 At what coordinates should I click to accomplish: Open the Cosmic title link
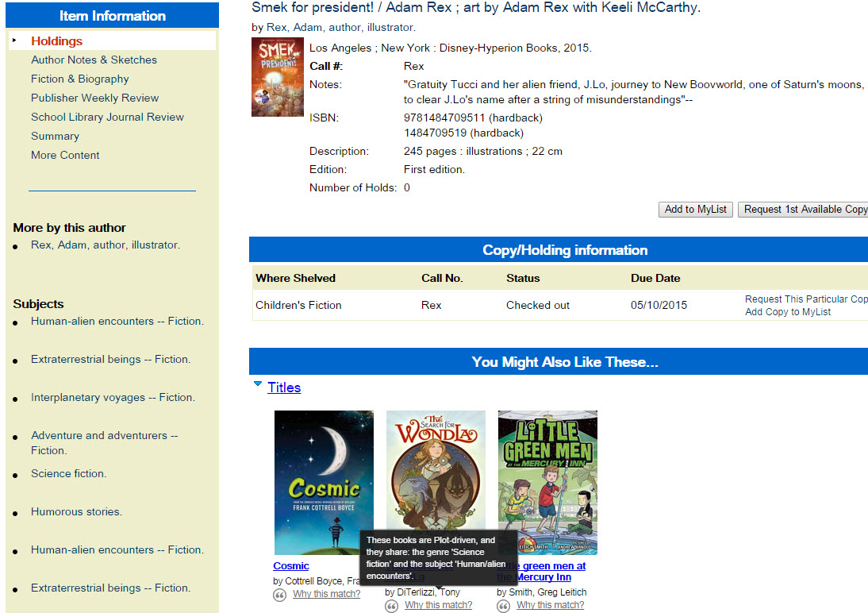[x=290, y=565]
